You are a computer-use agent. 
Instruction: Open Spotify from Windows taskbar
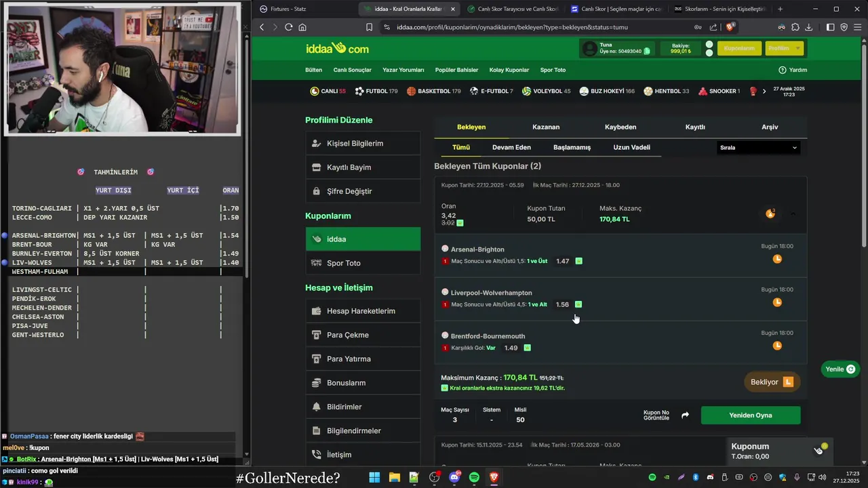coord(474,477)
